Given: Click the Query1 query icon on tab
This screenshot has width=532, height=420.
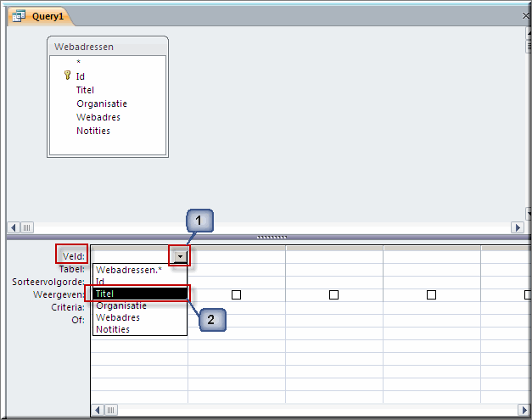Looking at the screenshot, I should [19, 16].
